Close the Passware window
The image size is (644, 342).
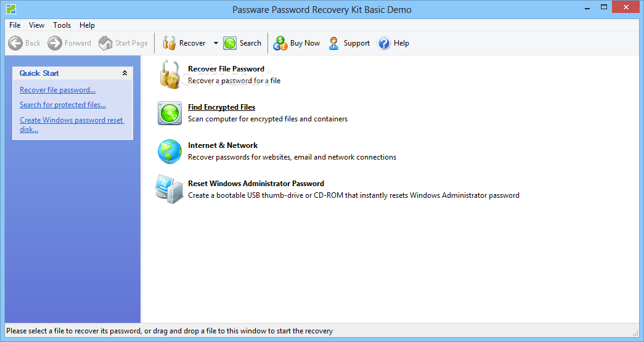pos(626,7)
